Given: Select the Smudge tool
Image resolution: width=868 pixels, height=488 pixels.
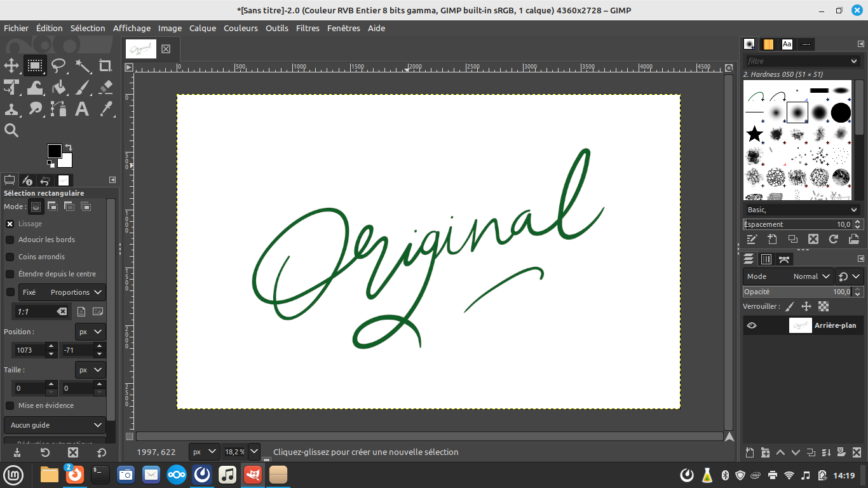Looking at the screenshot, I should [x=35, y=109].
